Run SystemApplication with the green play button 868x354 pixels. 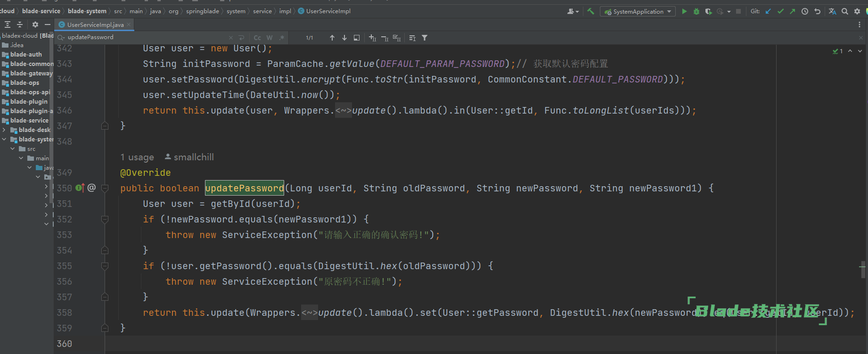click(x=684, y=11)
